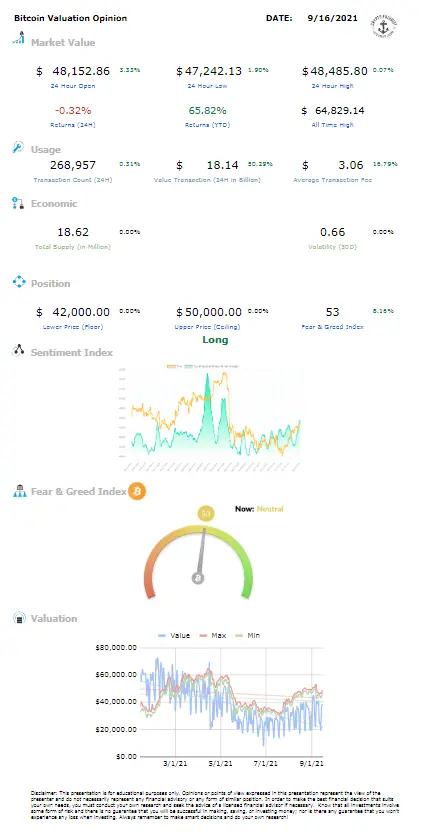This screenshot has height=831, width=429.
Task: Click the Fear & Greed gauge arc
Action: click(x=198, y=561)
